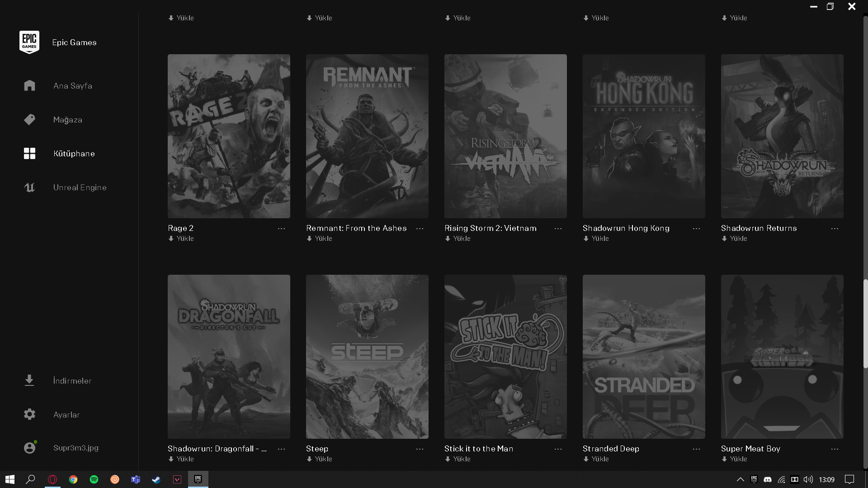Open Rising Storm 2: Vietnam cover thumbnail
The image size is (868, 488).
(505, 136)
